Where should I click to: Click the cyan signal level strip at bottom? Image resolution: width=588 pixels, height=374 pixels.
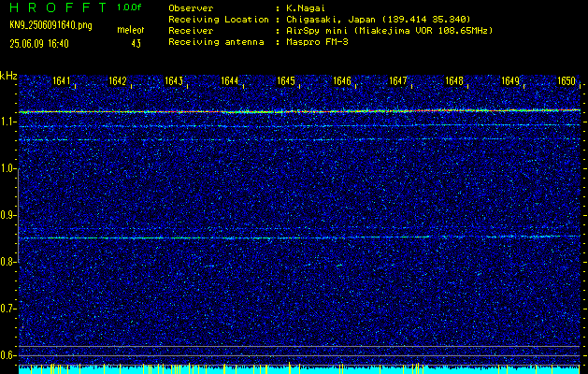coord(299,369)
